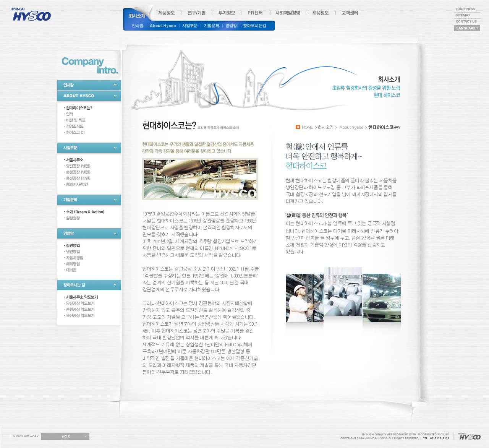
Task: Open the 투자정보 main menu item
Action: 227,13
